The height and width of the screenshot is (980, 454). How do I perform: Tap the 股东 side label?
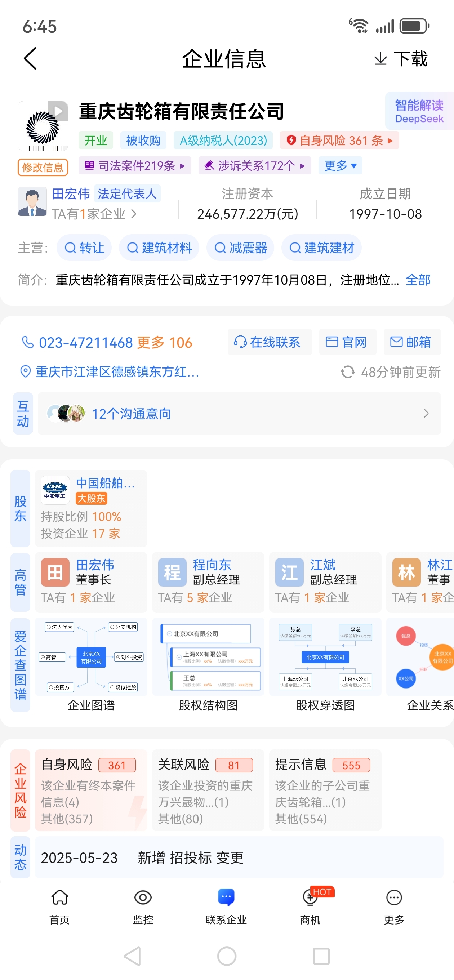pos(21,508)
